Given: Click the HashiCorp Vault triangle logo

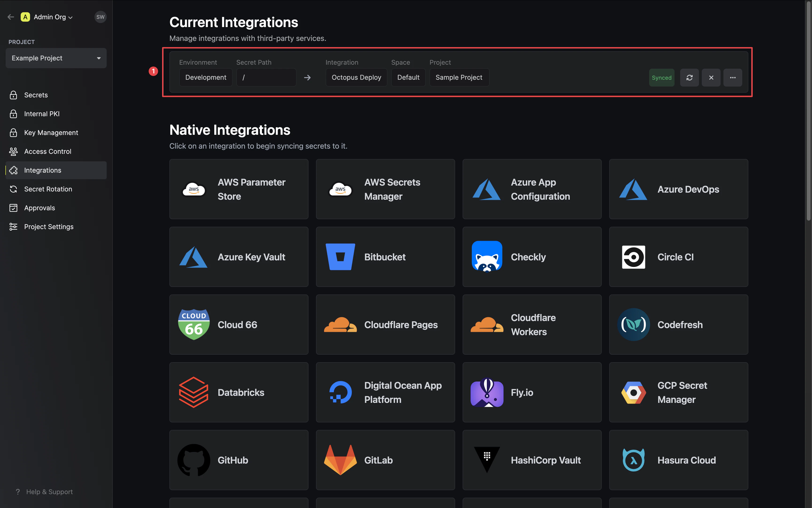Looking at the screenshot, I should pyautogui.click(x=487, y=460).
